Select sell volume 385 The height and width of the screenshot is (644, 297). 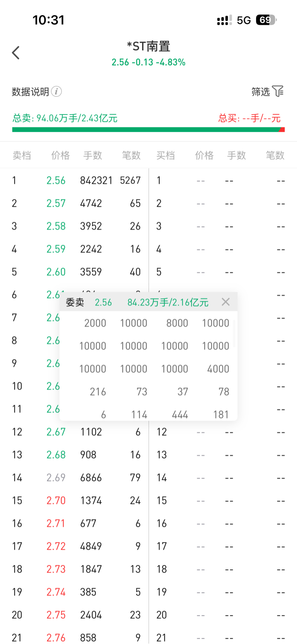click(88, 592)
